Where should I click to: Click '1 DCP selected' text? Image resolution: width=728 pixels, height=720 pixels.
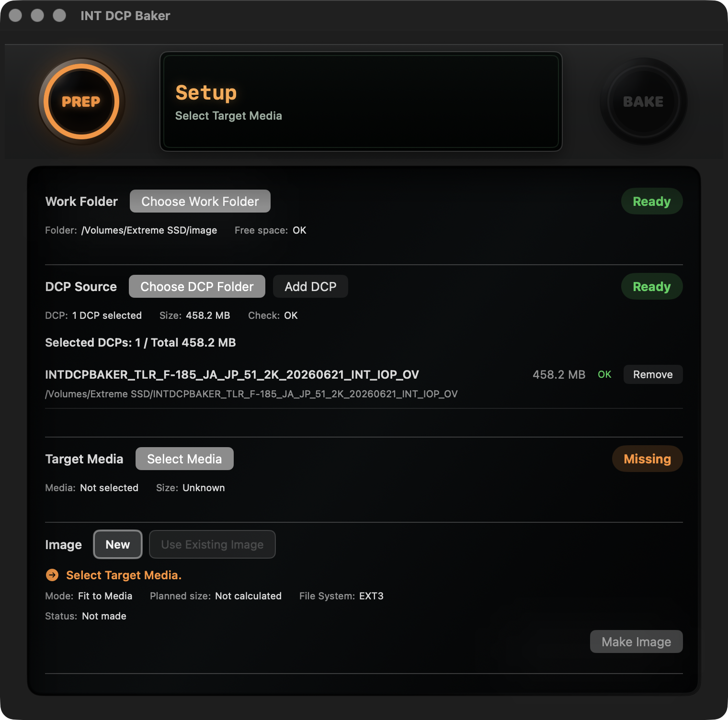tap(107, 315)
